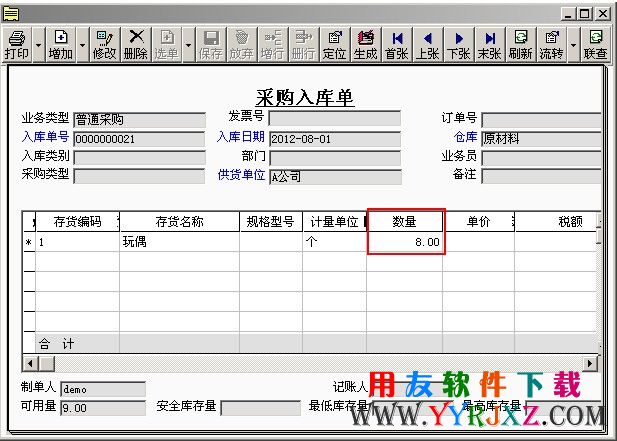Click the empty 业务员 field
The image size is (617, 441).
542,158
